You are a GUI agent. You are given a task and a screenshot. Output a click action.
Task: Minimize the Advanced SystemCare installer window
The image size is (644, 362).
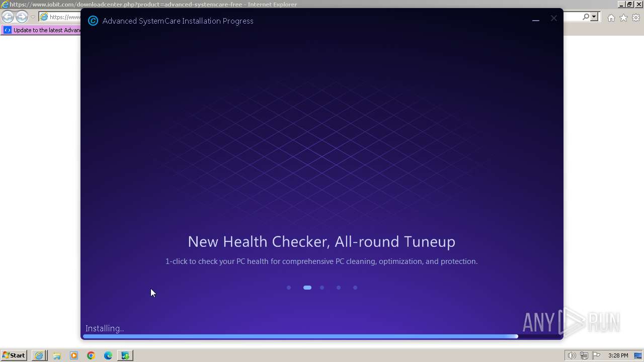(536, 20)
